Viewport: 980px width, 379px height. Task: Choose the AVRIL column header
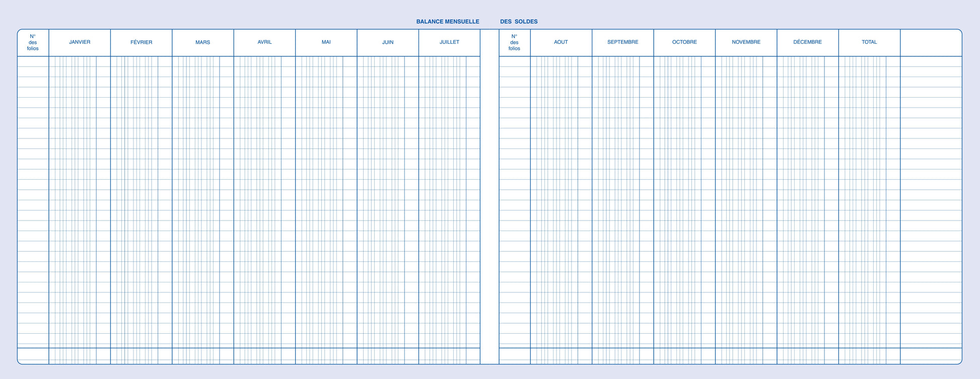pyautogui.click(x=264, y=42)
